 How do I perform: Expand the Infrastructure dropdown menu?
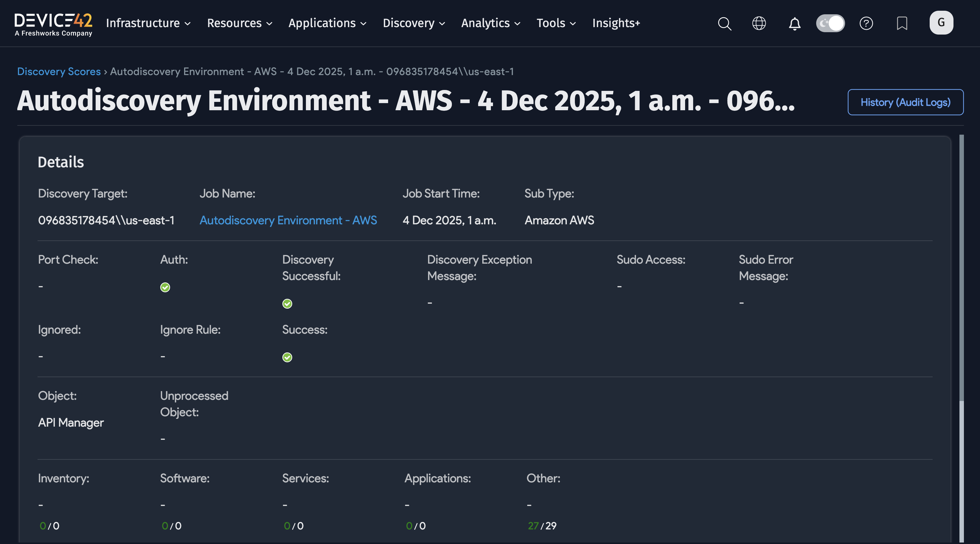tap(148, 23)
